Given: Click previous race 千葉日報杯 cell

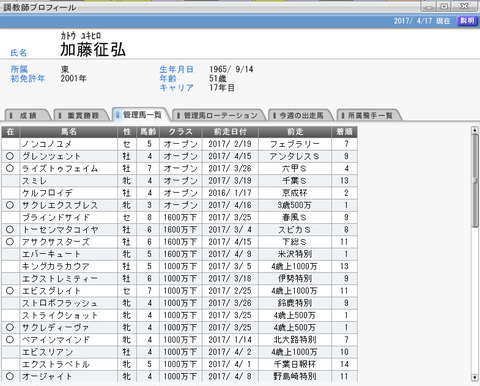Looking at the screenshot, I should 295,364.
